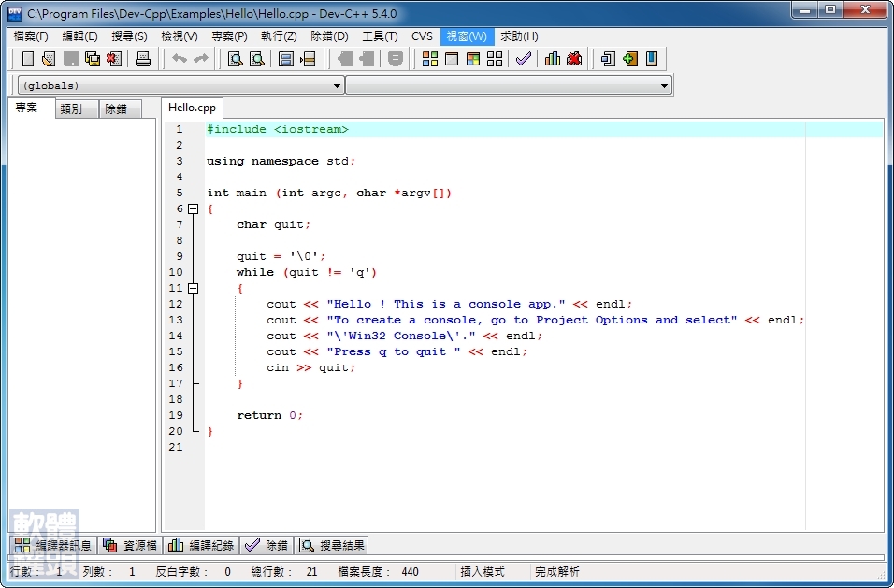
Task: Open the CVS menu
Action: pos(422,36)
